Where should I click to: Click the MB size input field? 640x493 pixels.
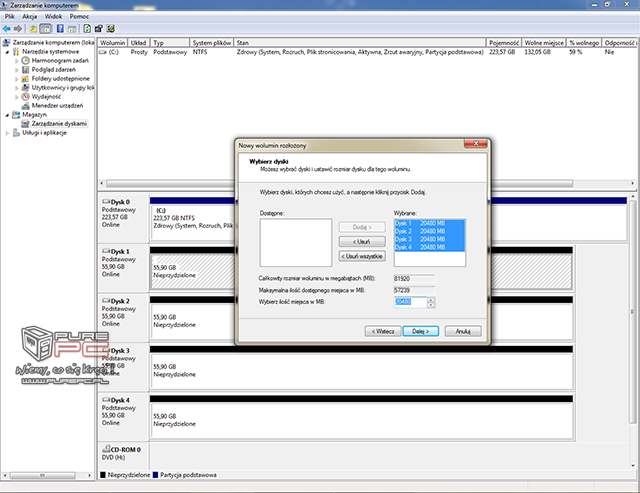point(410,301)
